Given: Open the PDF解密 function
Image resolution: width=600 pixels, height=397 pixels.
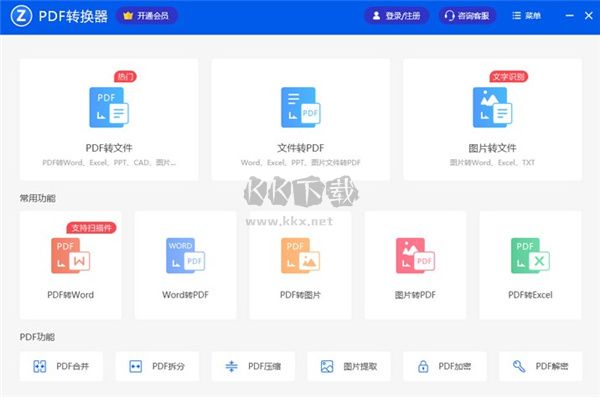Looking at the screenshot, I should [541, 366].
